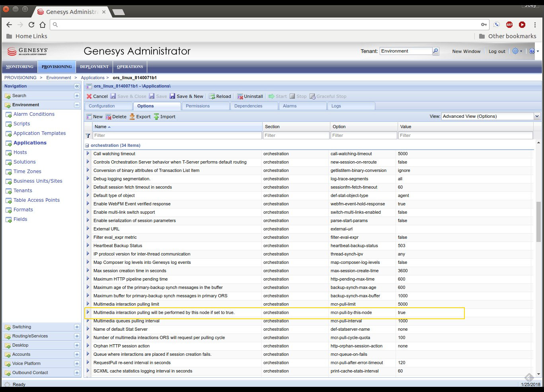Screen dimensions: 544x392
Task: Click the Cancel red X icon
Action: tap(89, 96)
